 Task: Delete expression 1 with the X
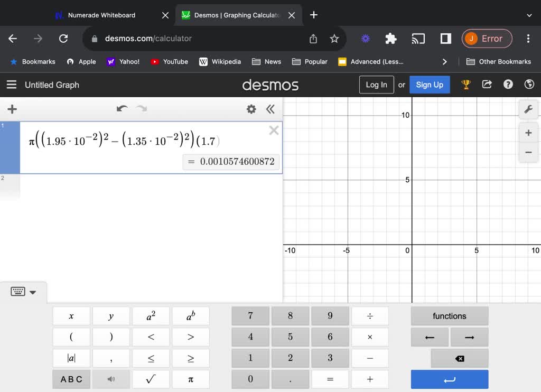[274, 130]
